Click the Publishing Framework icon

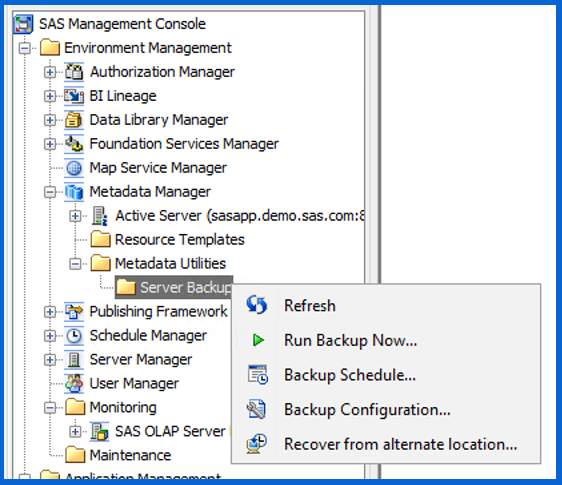click(74, 312)
